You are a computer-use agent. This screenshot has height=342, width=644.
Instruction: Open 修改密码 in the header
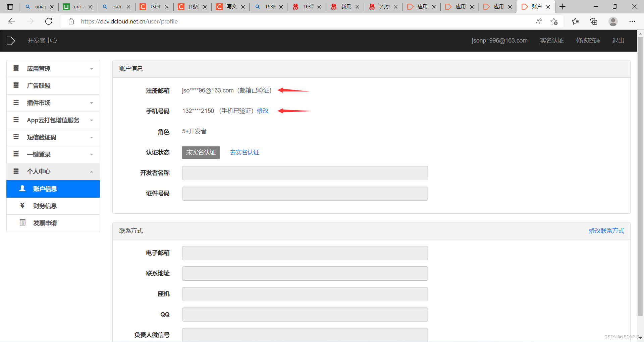pos(588,41)
